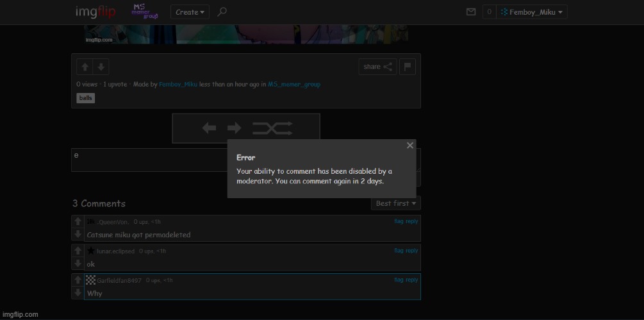The image size is (644, 320).
Task: Open search with the magnifier icon
Action: pos(222,12)
